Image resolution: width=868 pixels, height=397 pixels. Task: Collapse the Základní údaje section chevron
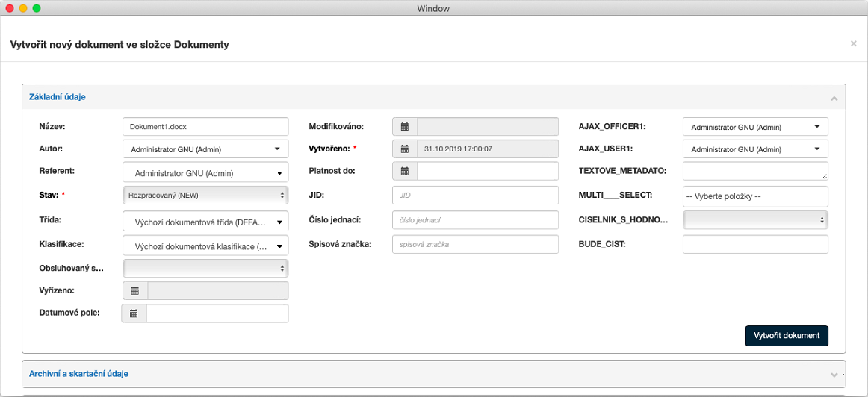[x=834, y=98]
